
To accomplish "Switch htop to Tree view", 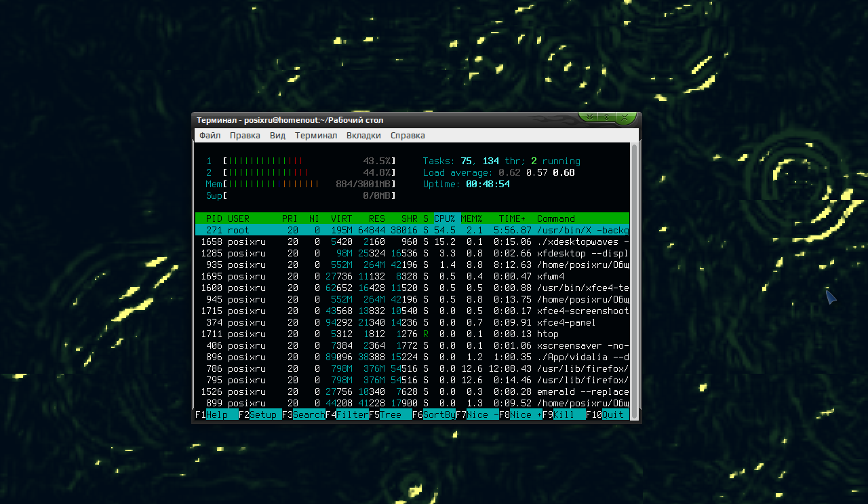I will click(391, 414).
